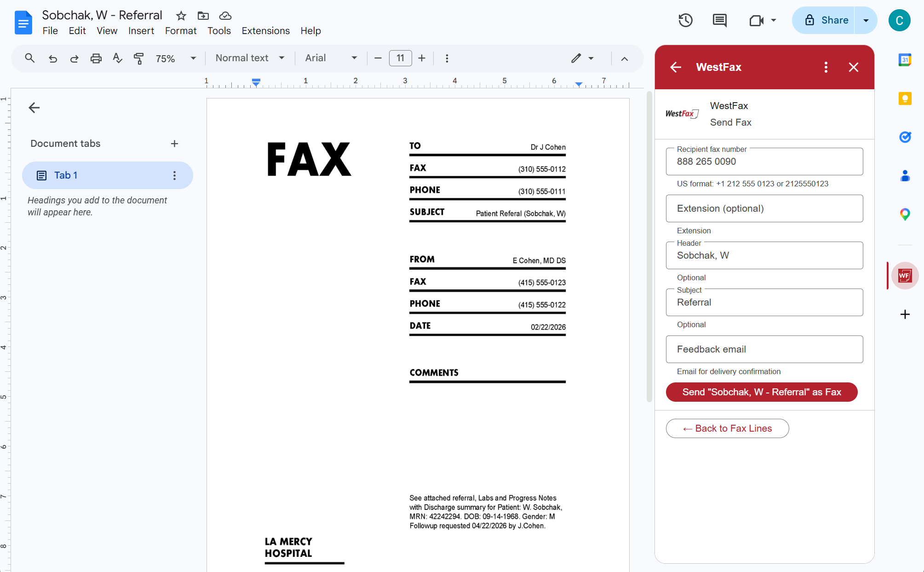
Task: Activate the paint format tool
Action: click(x=138, y=58)
